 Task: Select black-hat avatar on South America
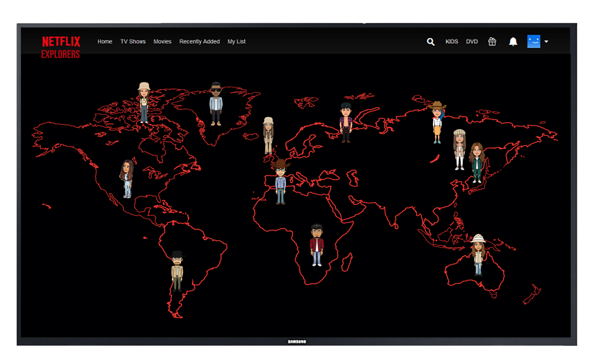[x=177, y=271]
